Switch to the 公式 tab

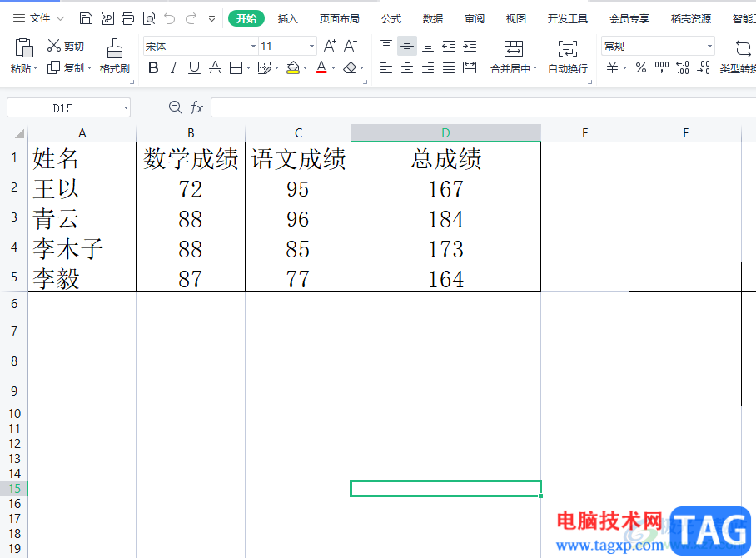click(x=391, y=19)
